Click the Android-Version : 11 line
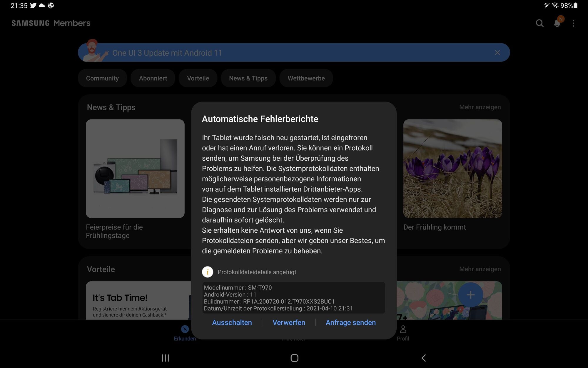This screenshot has height=368, width=588. point(230,294)
